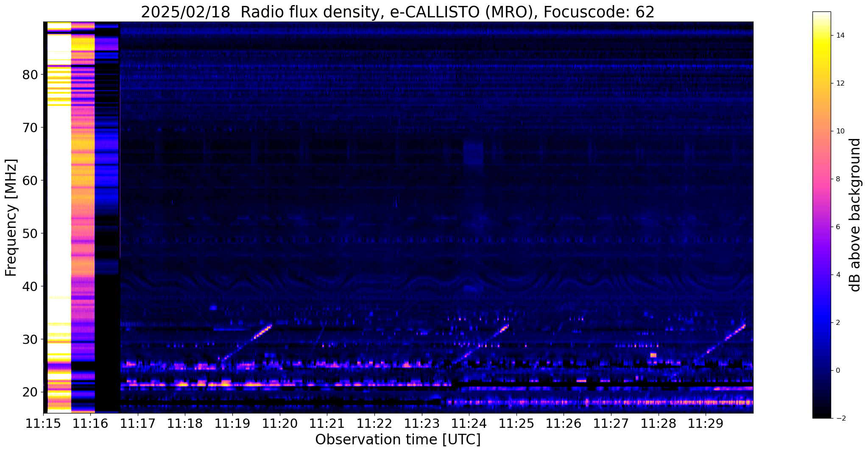The image size is (868, 452).
Task: Select the 11:22 time tick label
Action: pyautogui.click(x=374, y=423)
